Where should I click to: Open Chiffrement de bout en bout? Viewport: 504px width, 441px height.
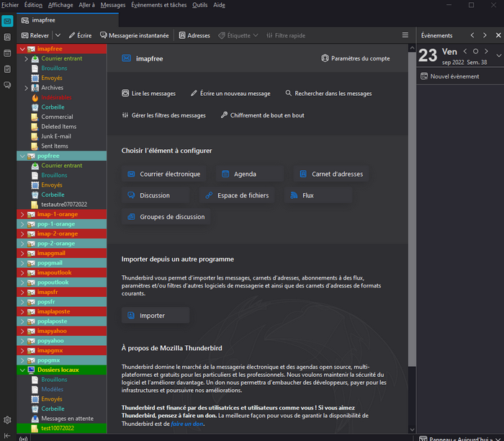click(x=262, y=115)
